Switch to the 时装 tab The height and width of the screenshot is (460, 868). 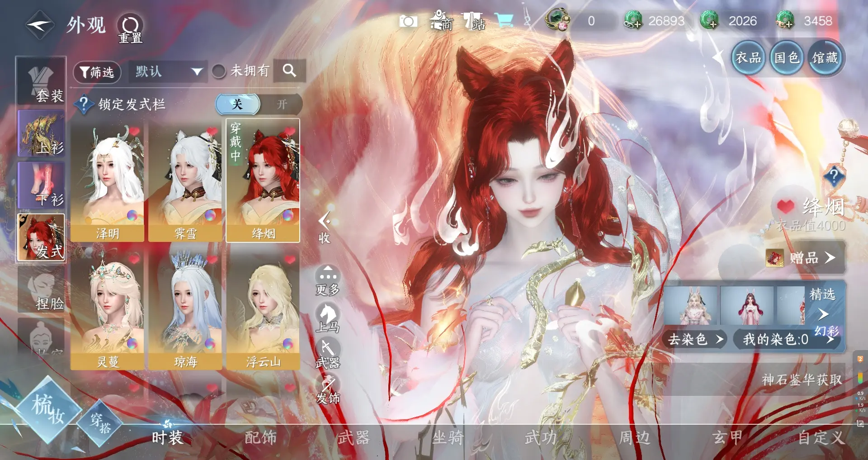(x=167, y=437)
